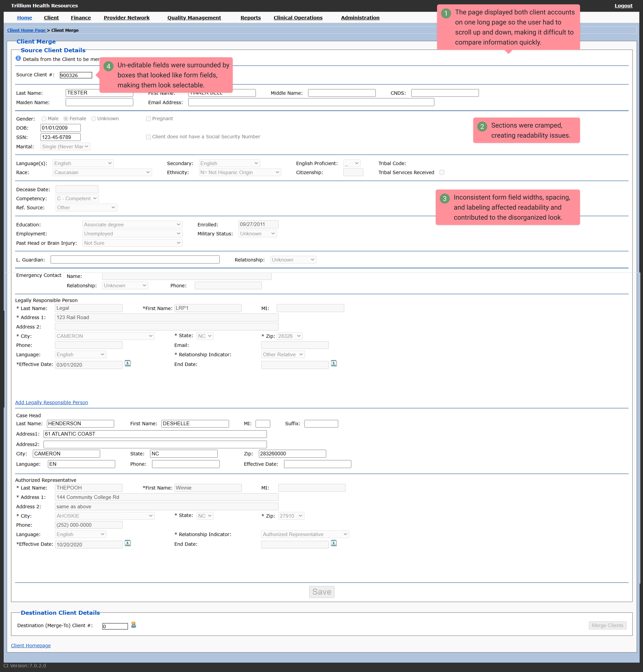
Task: Open the Marital status dropdown
Action: (x=65, y=147)
